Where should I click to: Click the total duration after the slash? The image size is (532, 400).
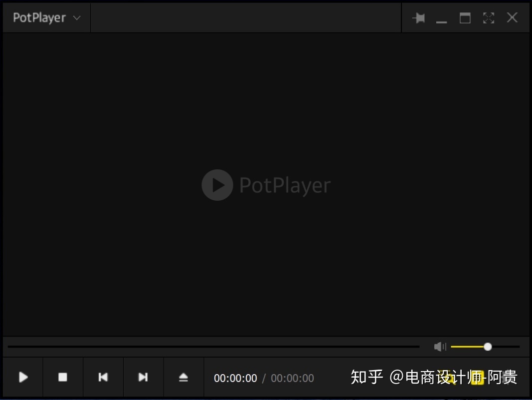(292, 378)
